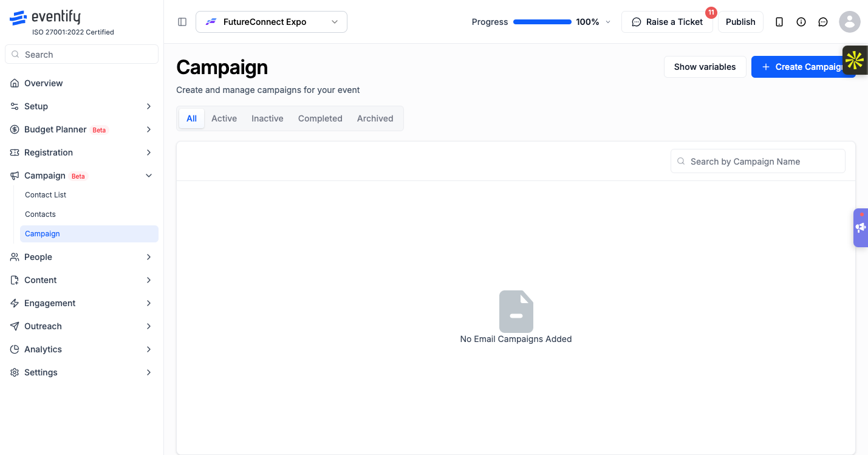Click the Analytics pie chart icon
Viewport: 868px width, 455px height.
coord(15,349)
